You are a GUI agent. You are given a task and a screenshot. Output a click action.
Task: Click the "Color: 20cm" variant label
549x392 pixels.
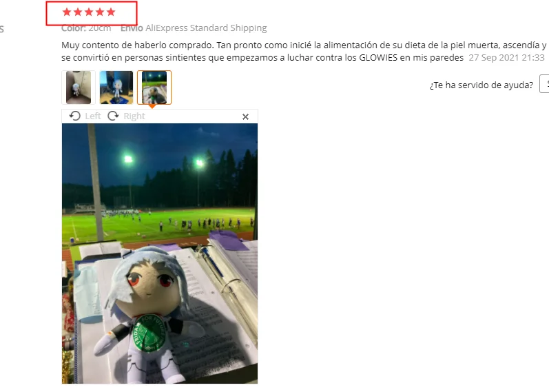click(86, 28)
